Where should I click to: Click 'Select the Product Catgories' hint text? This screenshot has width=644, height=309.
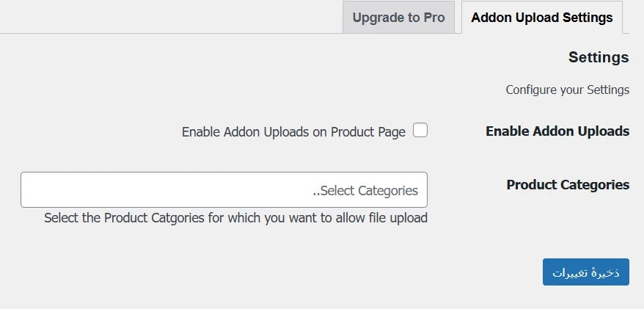pos(235,218)
